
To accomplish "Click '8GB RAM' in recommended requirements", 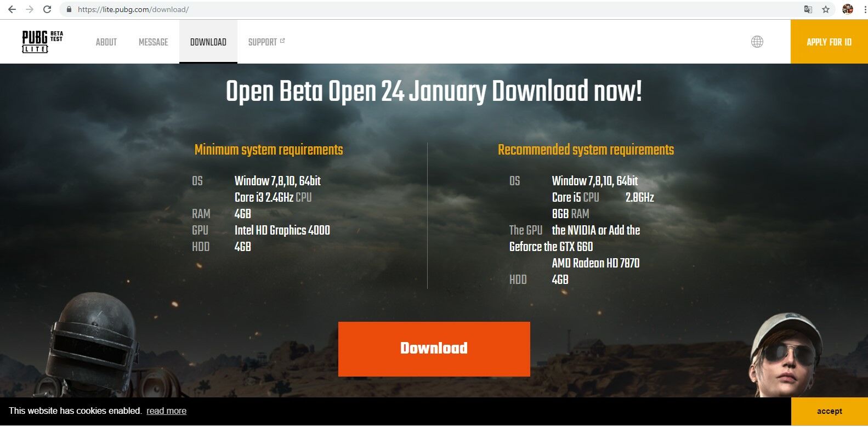I will (x=571, y=214).
